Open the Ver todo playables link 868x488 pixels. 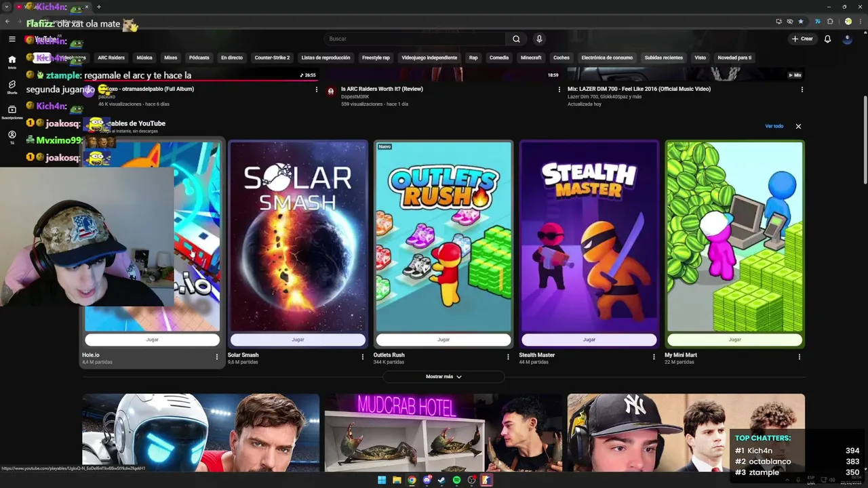pos(774,126)
